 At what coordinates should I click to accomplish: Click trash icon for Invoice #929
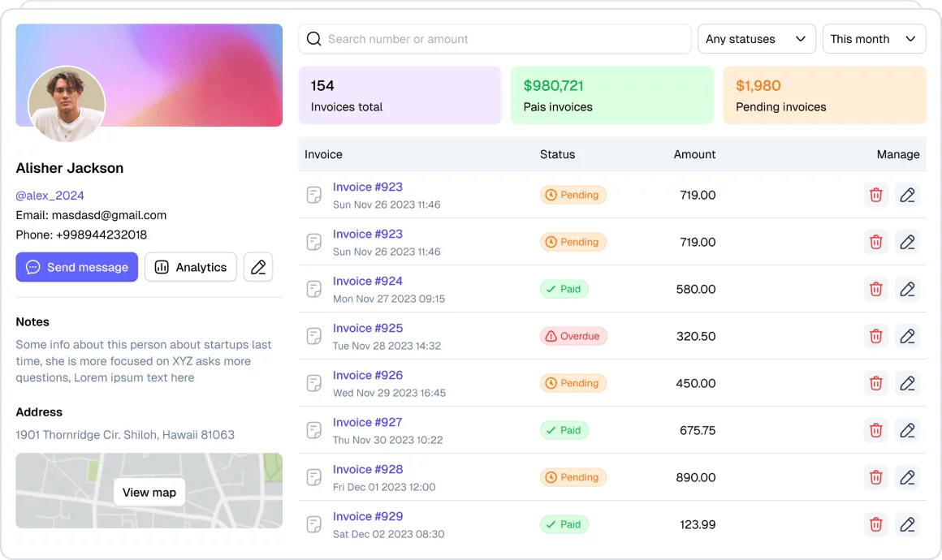(875, 524)
